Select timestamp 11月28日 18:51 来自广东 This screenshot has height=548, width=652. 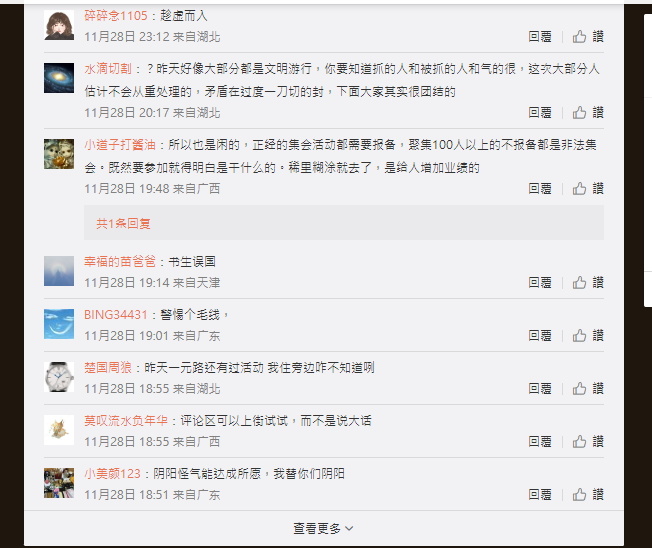coord(152,495)
